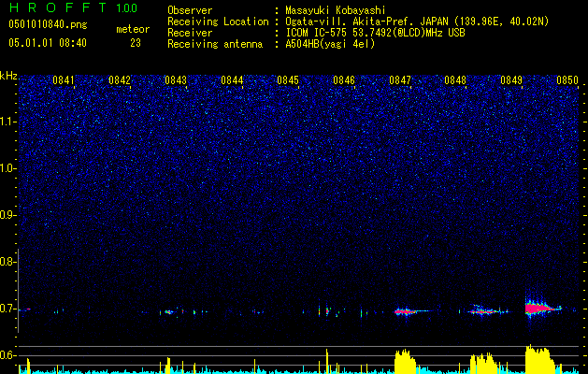The width and height of the screenshot is (588, 374).
Task: Click the gray vertical range bar at left
Action: 19,291
